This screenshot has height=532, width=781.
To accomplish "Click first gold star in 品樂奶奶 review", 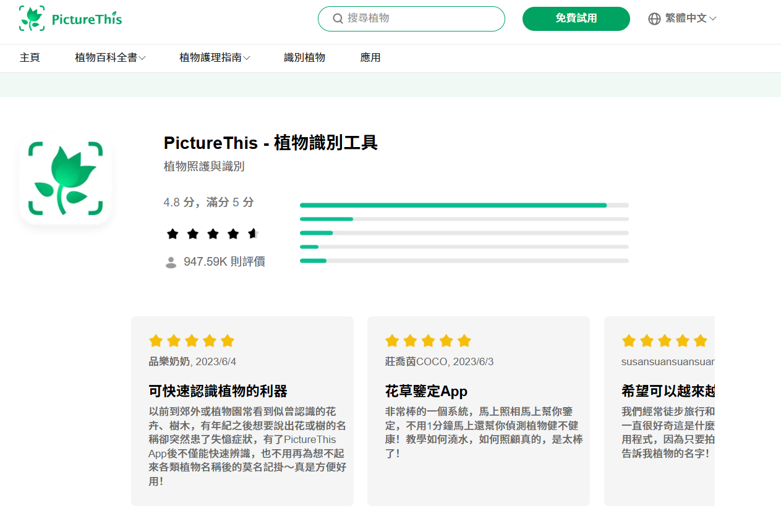I will tap(156, 340).
